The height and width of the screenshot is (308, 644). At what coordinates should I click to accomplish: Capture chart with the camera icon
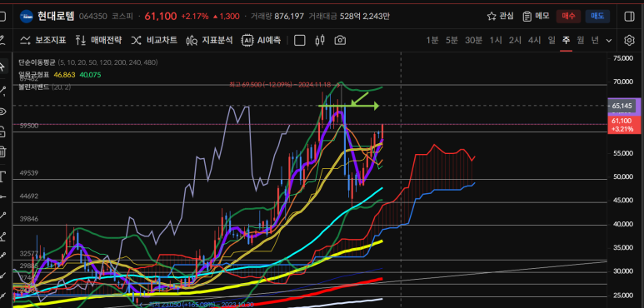coord(340,40)
